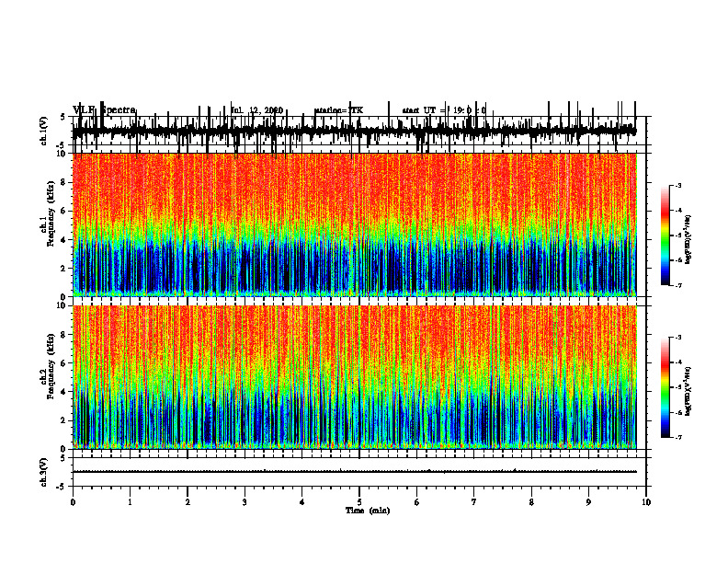Click time axis tick label "6"
The width and height of the screenshot is (728, 563).
(x=417, y=502)
